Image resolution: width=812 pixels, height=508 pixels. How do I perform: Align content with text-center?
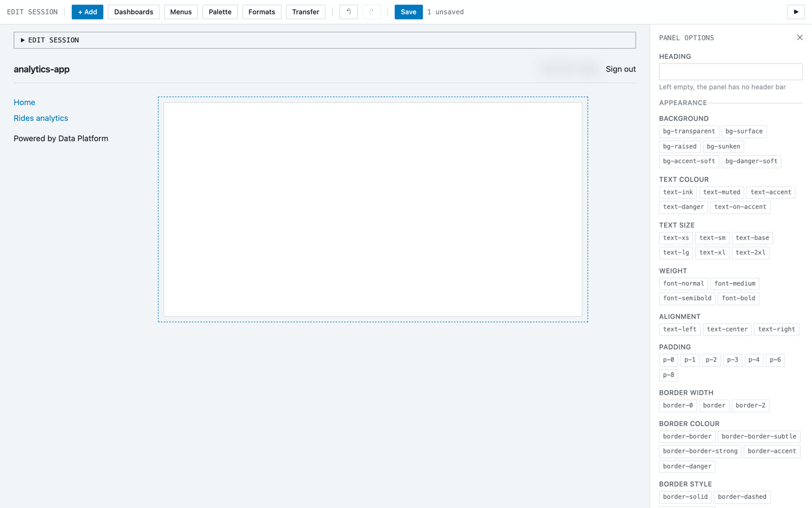[727, 329]
